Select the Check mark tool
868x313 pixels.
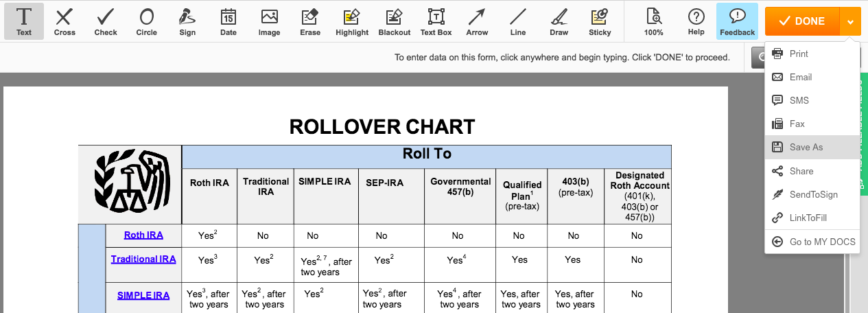click(x=106, y=21)
